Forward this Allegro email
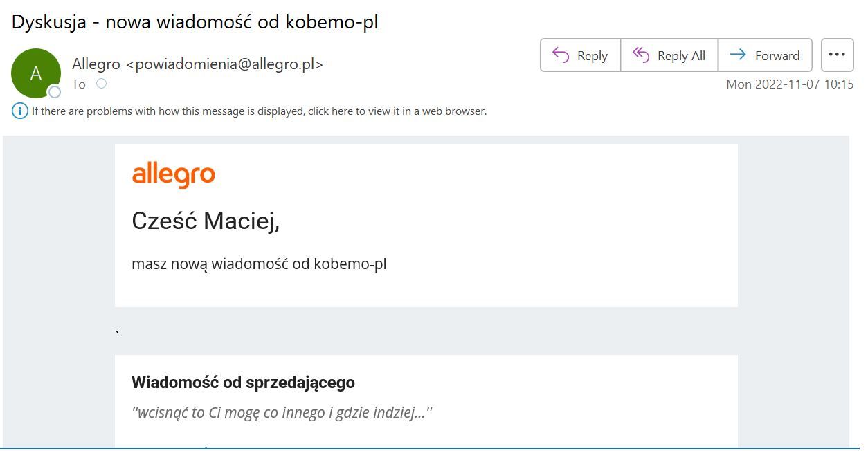The height and width of the screenshot is (451, 868). pyautogui.click(x=765, y=55)
